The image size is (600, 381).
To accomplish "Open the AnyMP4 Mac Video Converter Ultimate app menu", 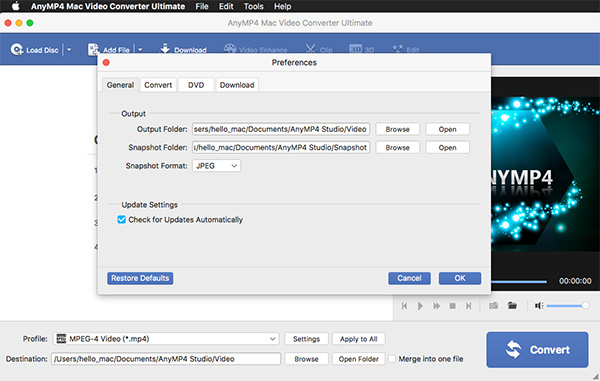I will 108,6.
